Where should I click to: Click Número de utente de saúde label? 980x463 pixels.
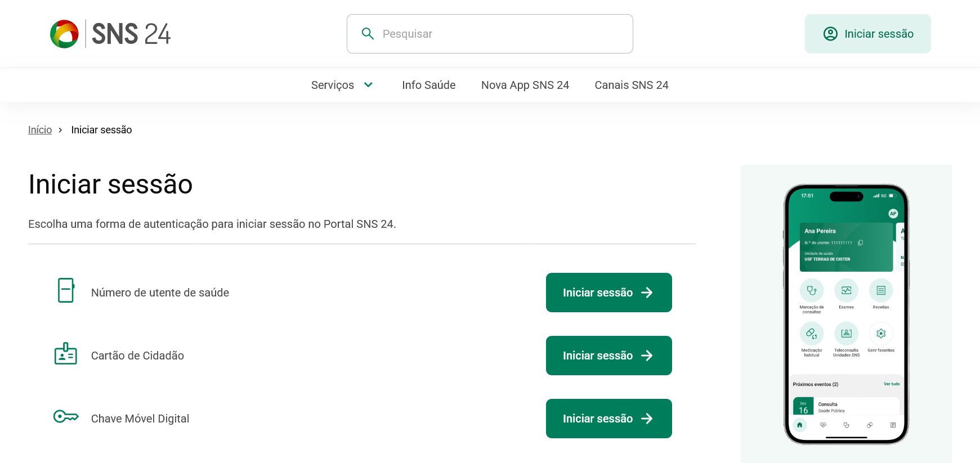click(160, 293)
